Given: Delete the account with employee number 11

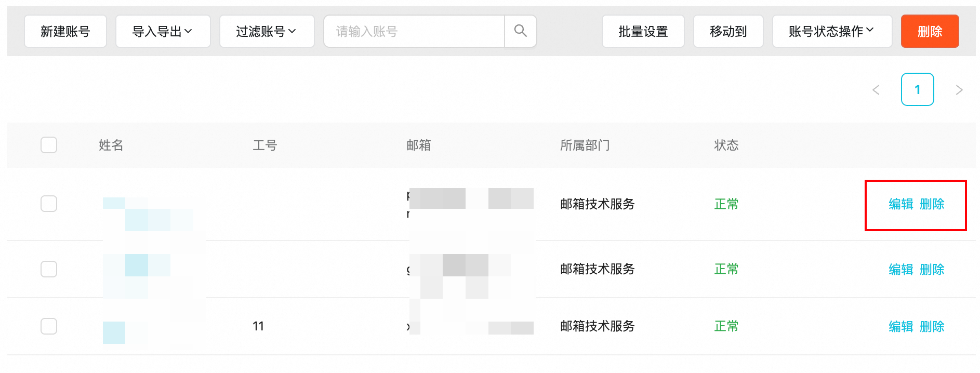Looking at the screenshot, I should (932, 327).
